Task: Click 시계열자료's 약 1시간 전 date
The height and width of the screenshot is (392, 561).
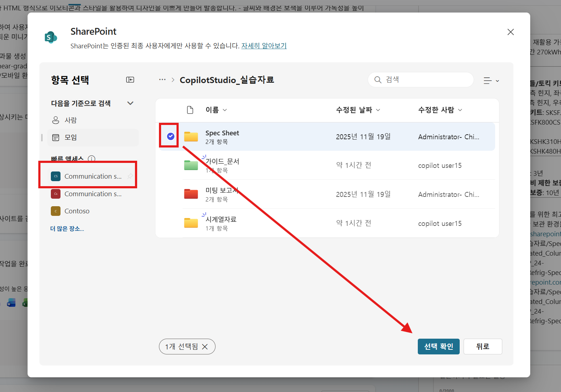Action: (353, 223)
